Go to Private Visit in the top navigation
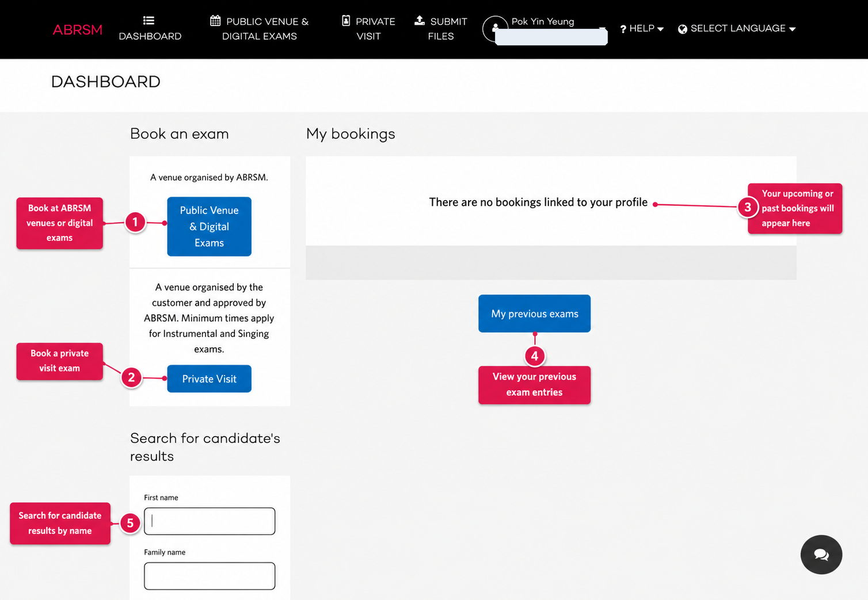 368,29
